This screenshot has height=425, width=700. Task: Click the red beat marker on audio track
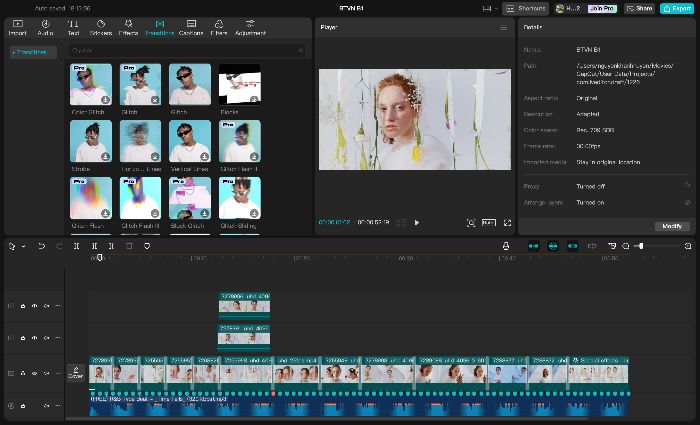pyautogui.click(x=273, y=394)
